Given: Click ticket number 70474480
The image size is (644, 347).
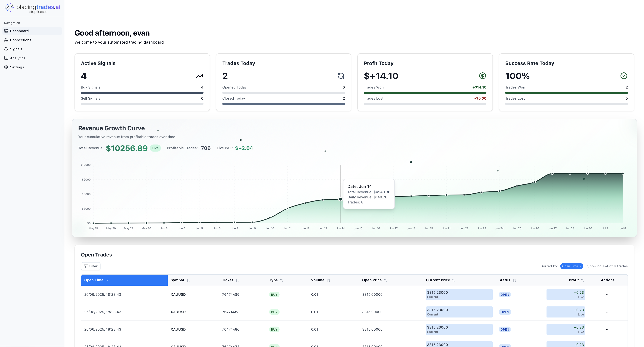Looking at the screenshot, I should pyautogui.click(x=231, y=330).
